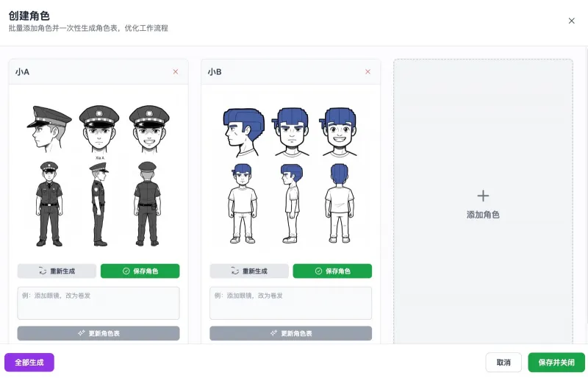Remove the 小A character with the red X
This screenshot has width=588, height=378.
[x=176, y=71]
